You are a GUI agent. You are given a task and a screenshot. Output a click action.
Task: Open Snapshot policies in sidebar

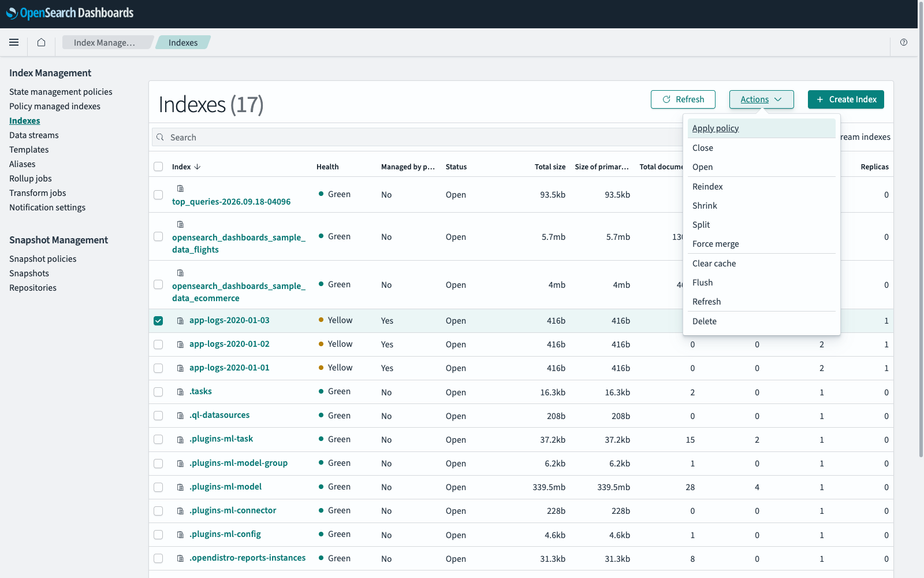43,259
